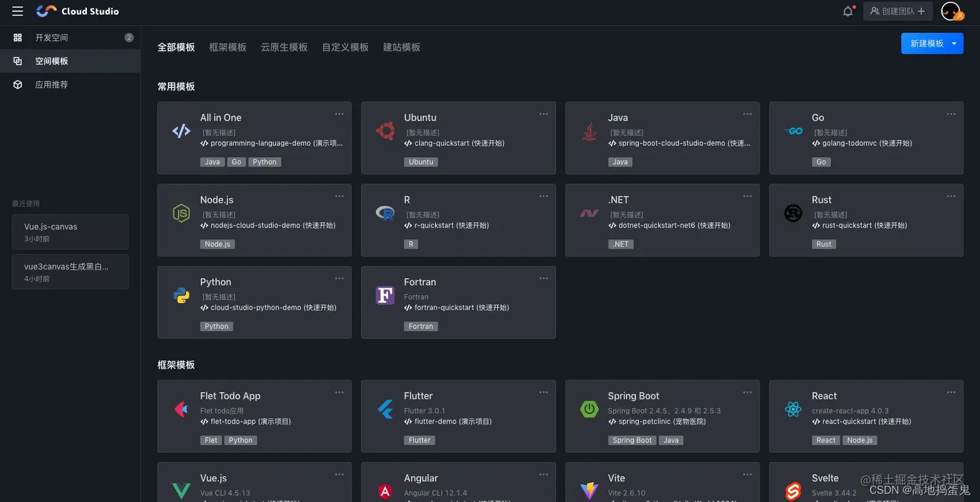Click the Flet Todo App logo icon

181,409
